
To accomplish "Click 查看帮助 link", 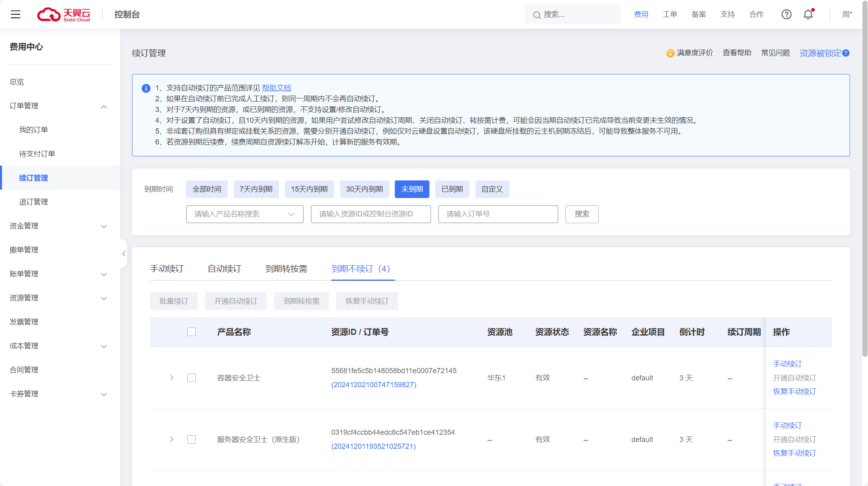I will coord(737,53).
